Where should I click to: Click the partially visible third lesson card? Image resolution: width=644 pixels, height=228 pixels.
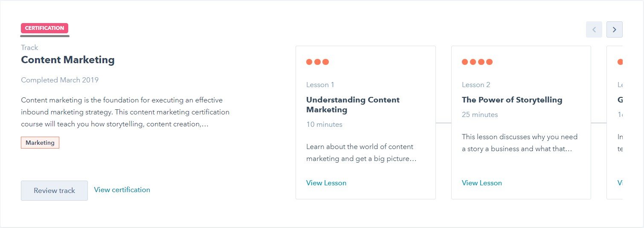615,123
